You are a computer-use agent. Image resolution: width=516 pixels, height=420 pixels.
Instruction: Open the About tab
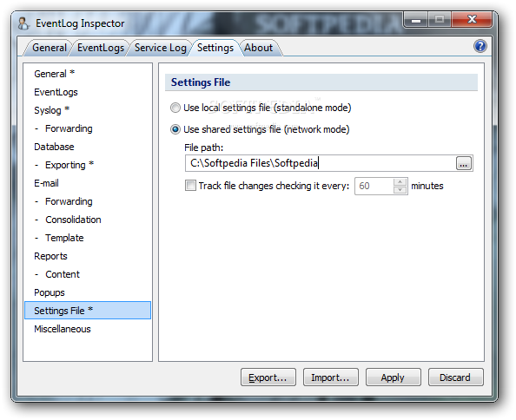click(x=259, y=48)
